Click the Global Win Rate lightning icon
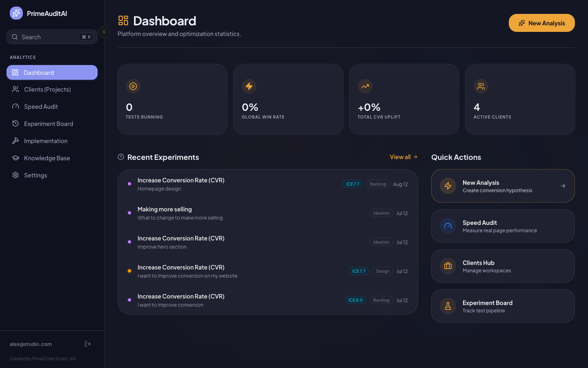 [x=249, y=86]
